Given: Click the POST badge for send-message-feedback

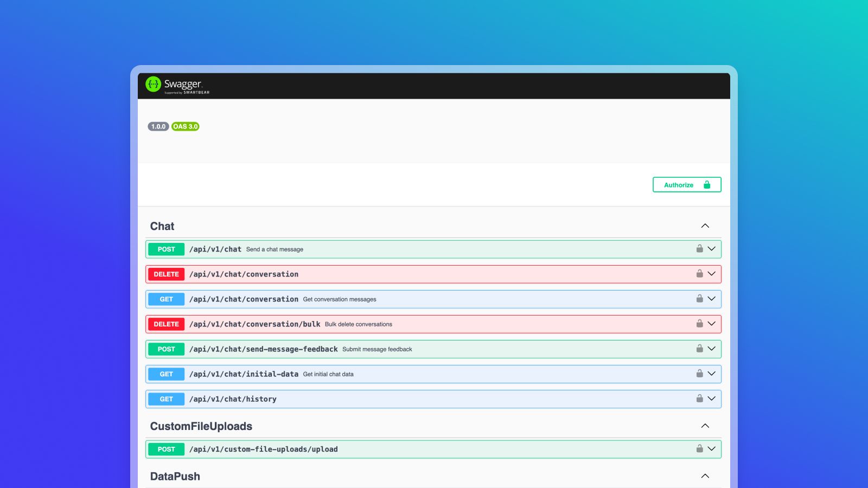Looking at the screenshot, I should tap(167, 349).
